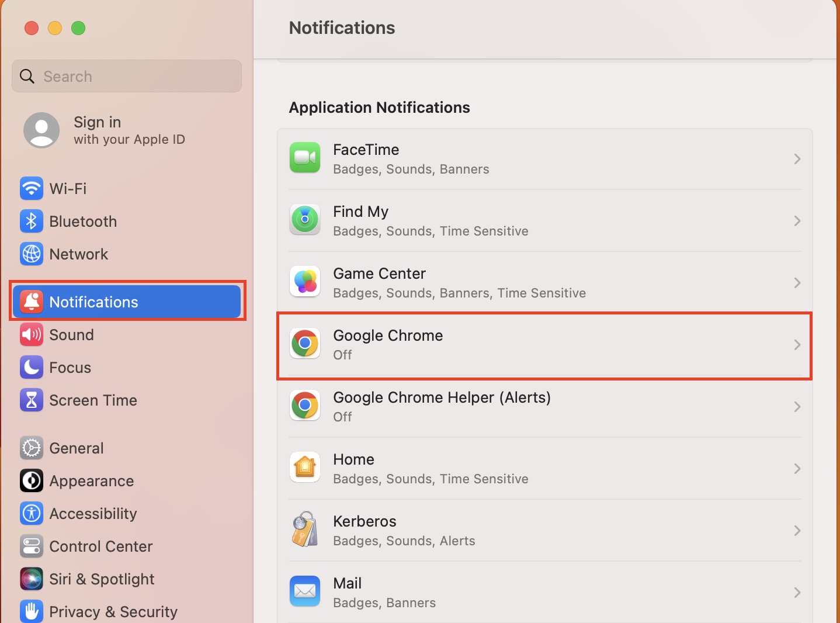Open Wi-Fi settings from sidebar icon
The height and width of the screenshot is (623, 840).
point(32,189)
